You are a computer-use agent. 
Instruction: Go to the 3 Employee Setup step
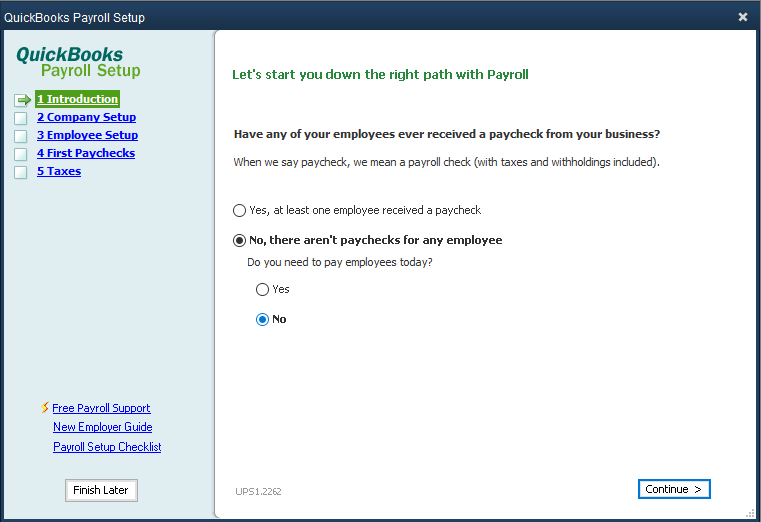[87, 135]
